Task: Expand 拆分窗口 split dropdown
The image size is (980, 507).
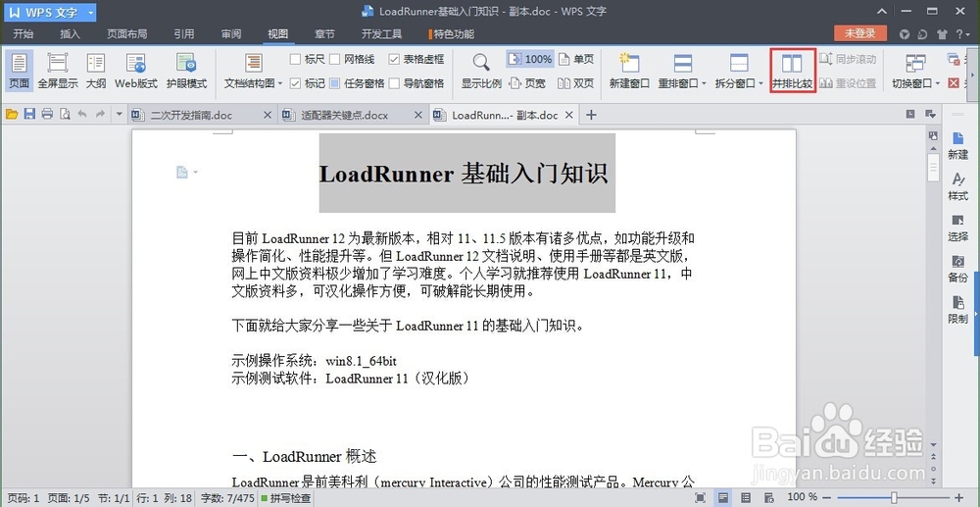Action: coord(760,83)
